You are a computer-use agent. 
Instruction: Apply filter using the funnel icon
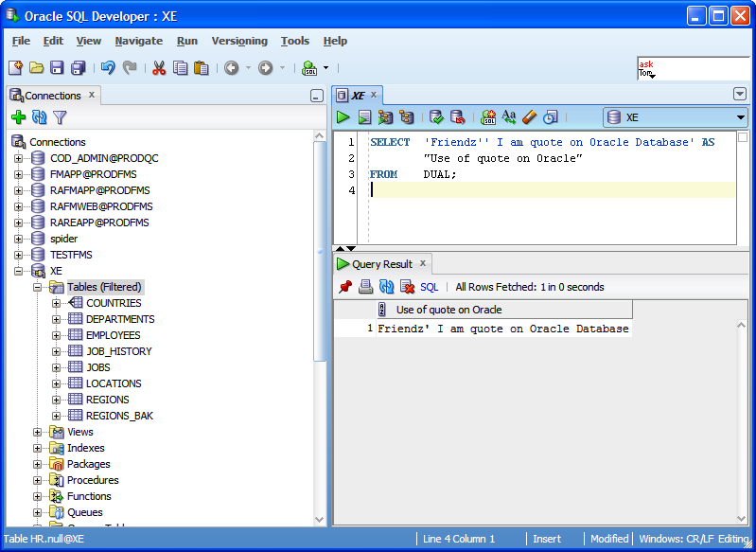click(60, 117)
